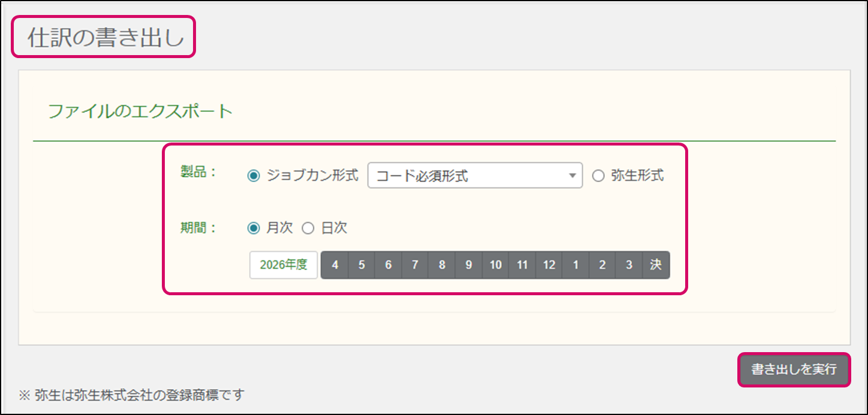
Task: Select month 12 in the period bar
Action: click(x=549, y=265)
